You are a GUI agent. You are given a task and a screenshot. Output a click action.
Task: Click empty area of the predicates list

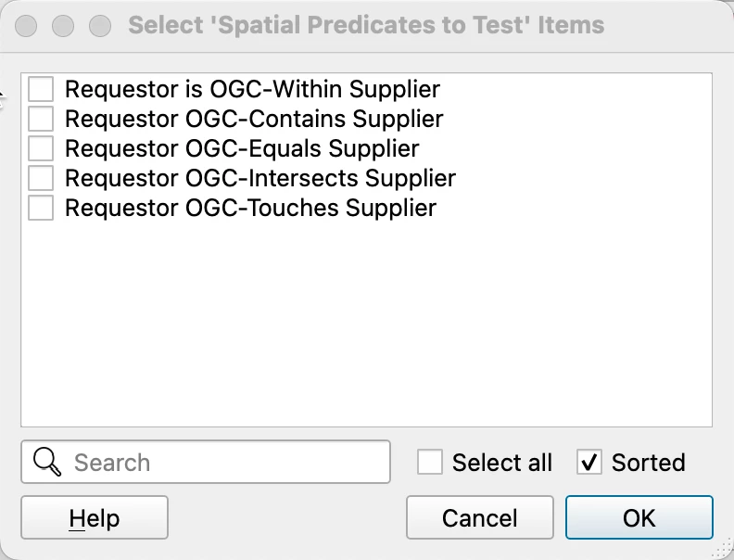[366, 323]
